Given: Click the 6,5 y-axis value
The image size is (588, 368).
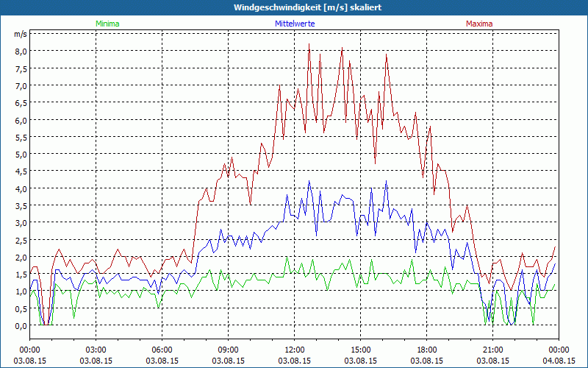Looking at the screenshot, I should [21, 103].
